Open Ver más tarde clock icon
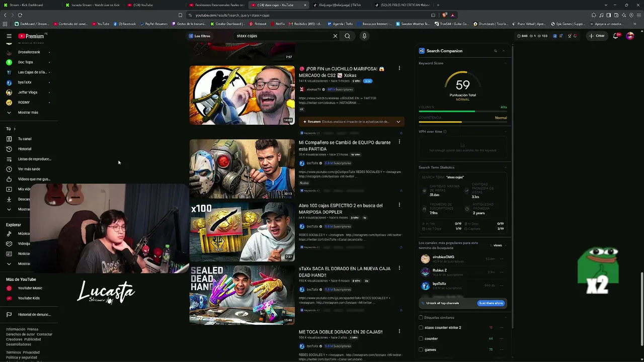The width and height of the screenshot is (644, 362). [x=9, y=169]
